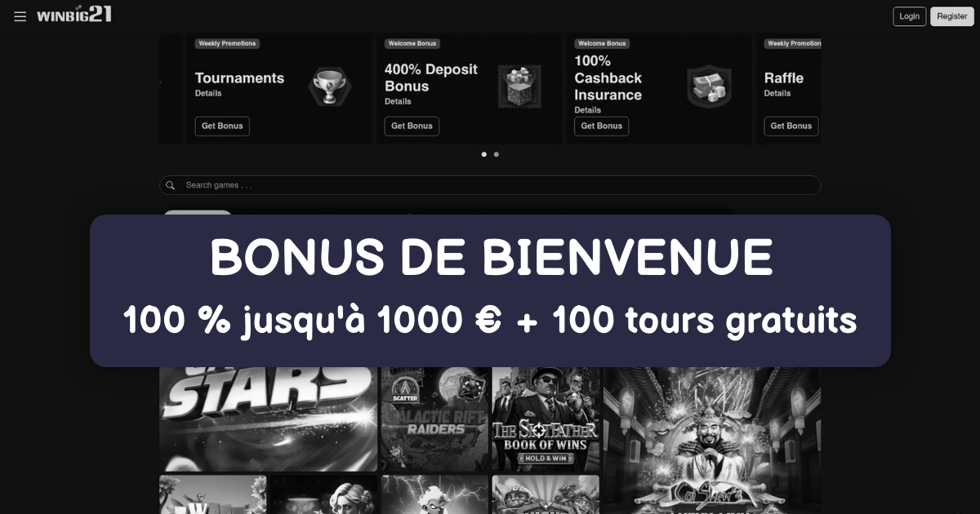Viewport: 980px width, 514px height.
Task: Focus the Search games input field
Action: tap(490, 185)
